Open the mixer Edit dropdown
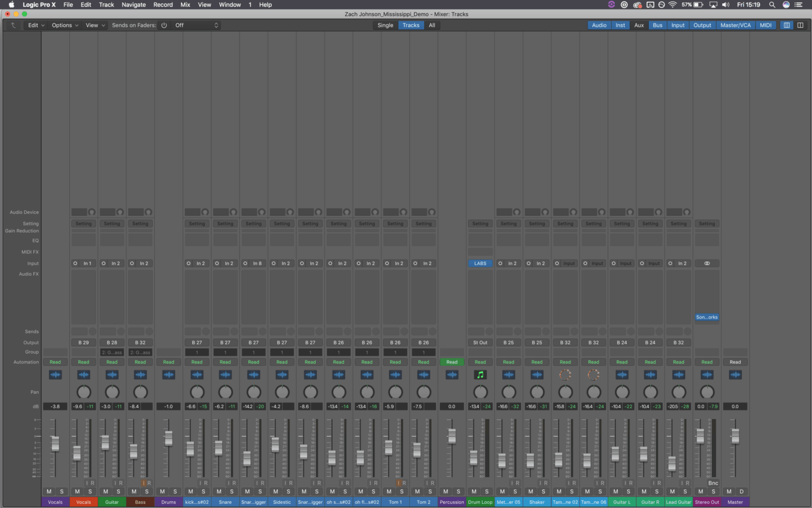 click(x=35, y=25)
